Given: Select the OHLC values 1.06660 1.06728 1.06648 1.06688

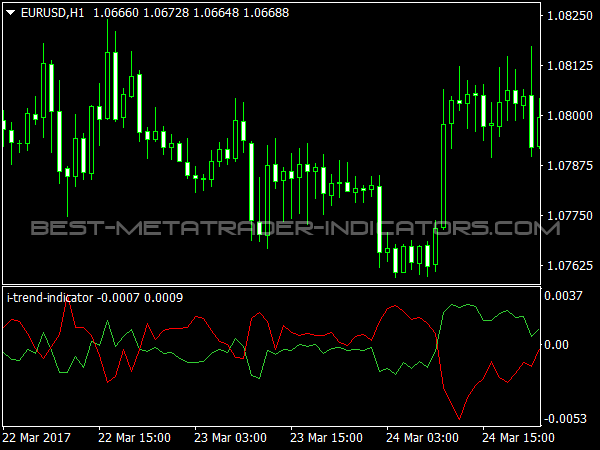Looking at the screenshot, I should pyautogui.click(x=191, y=13).
